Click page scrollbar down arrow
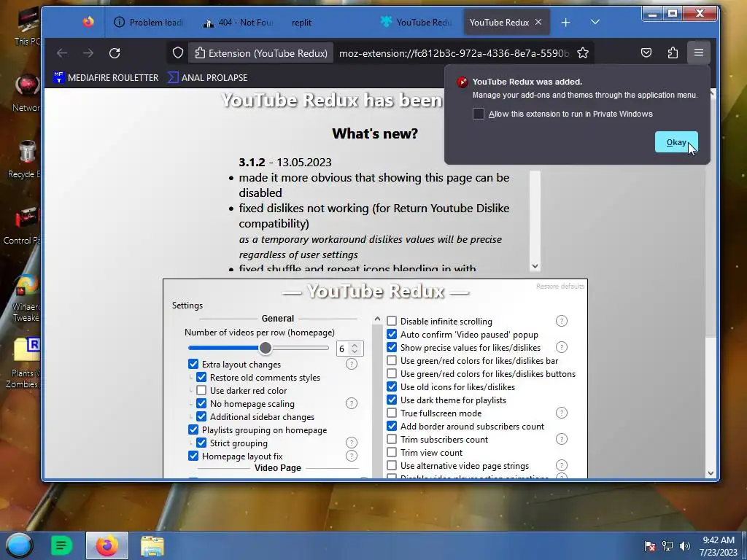747x560 pixels. (711, 472)
